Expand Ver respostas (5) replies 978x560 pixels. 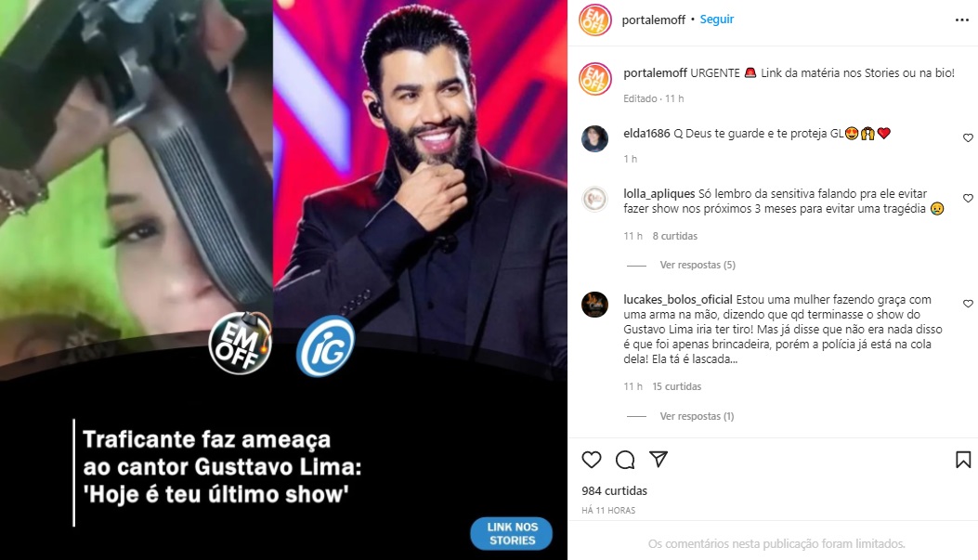pos(698,265)
